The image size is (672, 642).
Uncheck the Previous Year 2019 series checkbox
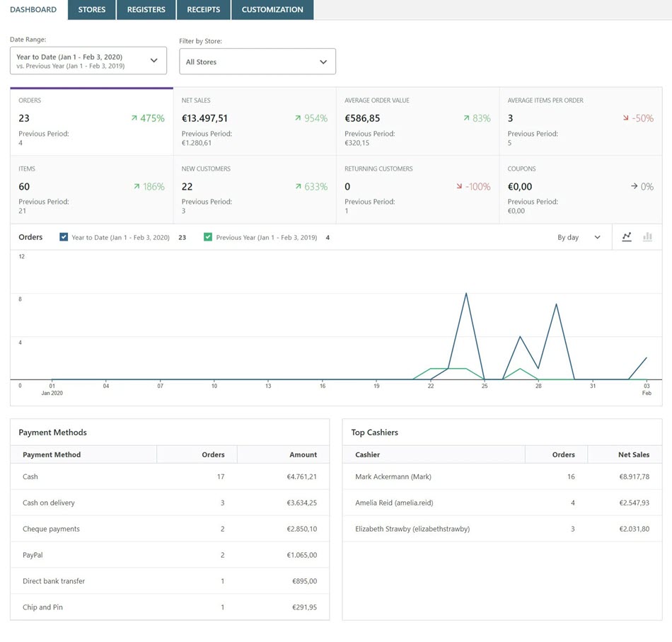click(208, 236)
